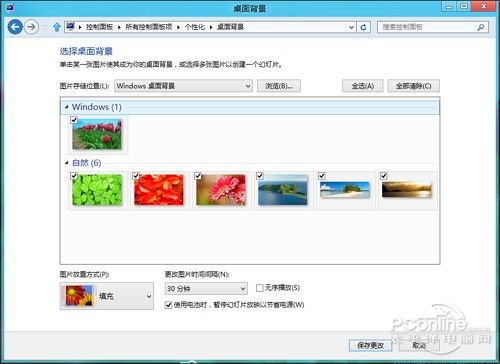500x364 pixels.
Task: Open the 图片存储位置 dropdown
Action: point(183,86)
